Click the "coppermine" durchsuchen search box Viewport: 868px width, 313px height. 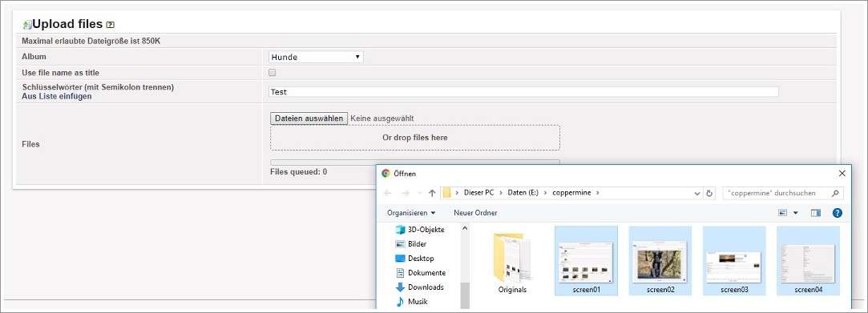(783, 193)
